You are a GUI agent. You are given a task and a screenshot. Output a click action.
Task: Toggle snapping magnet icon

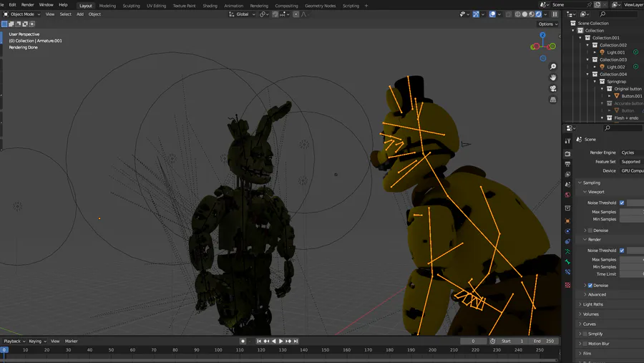(x=275, y=14)
